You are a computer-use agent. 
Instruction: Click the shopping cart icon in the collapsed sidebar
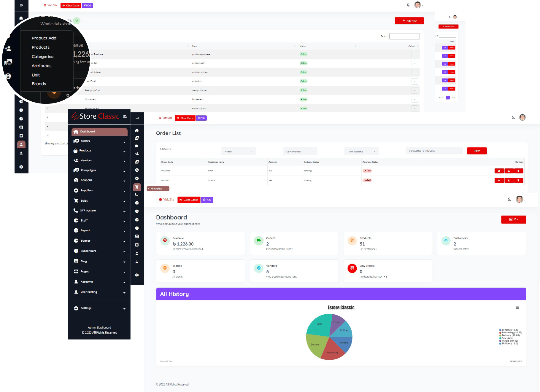[x=137, y=187]
